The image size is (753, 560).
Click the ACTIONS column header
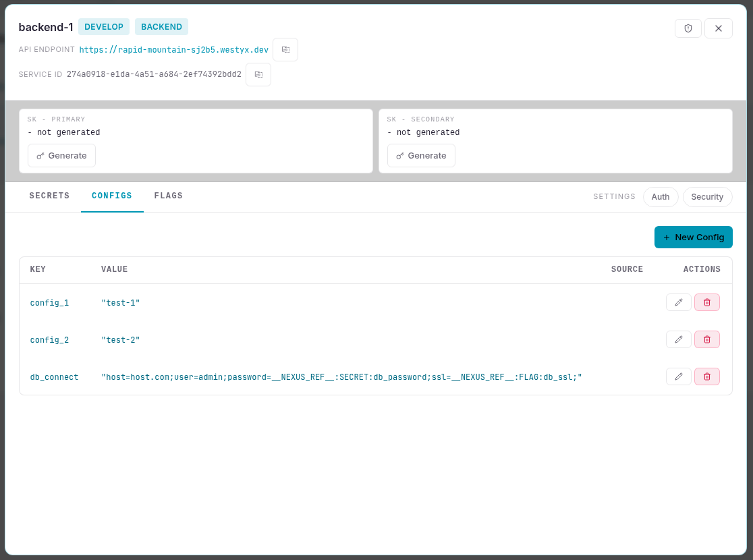click(702, 269)
